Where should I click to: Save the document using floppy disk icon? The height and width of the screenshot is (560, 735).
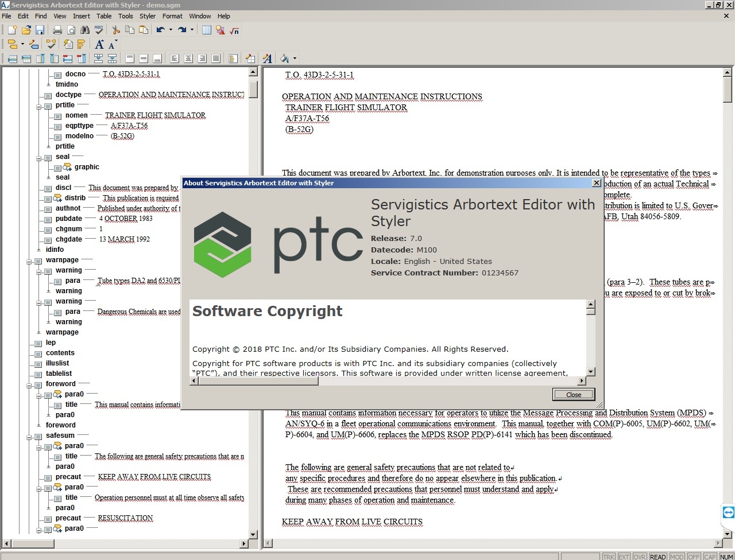tap(40, 30)
